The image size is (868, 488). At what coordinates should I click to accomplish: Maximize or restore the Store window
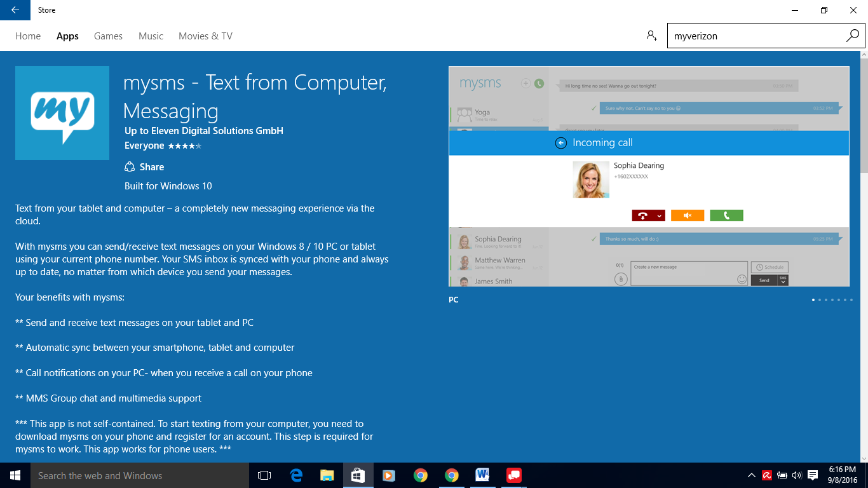coord(824,10)
